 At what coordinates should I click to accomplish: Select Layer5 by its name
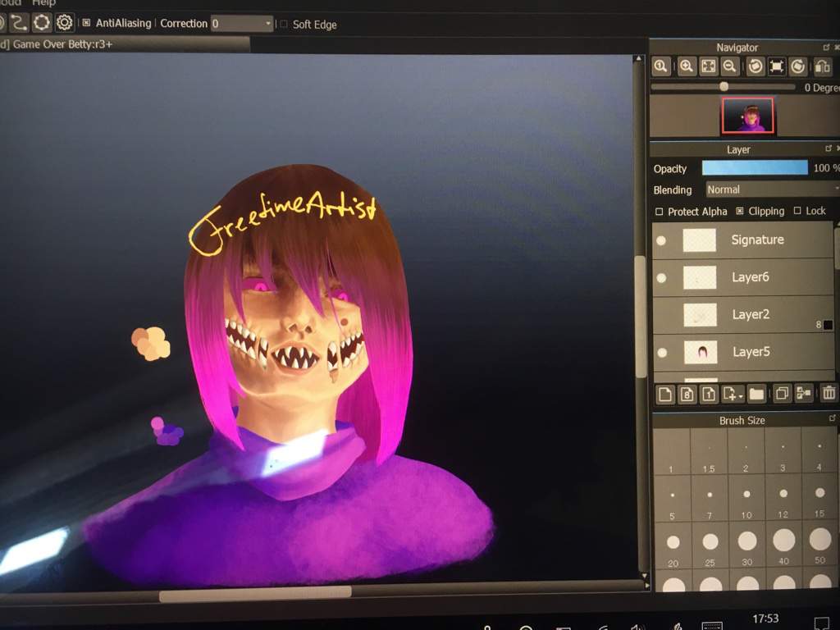coord(751,352)
